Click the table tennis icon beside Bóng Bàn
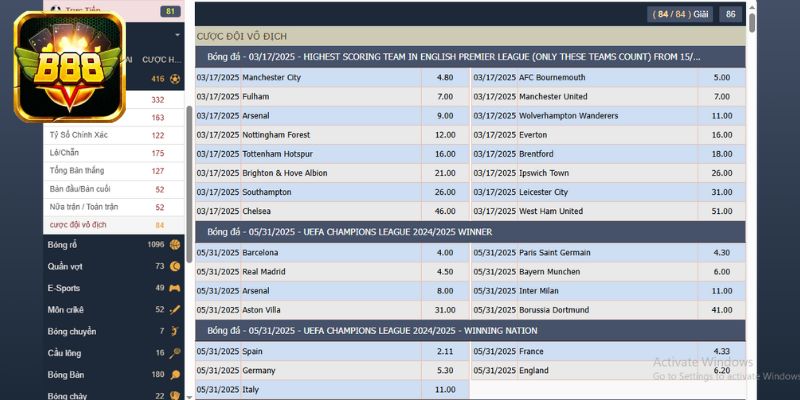Image resolution: width=800 pixels, height=400 pixels. (175, 375)
